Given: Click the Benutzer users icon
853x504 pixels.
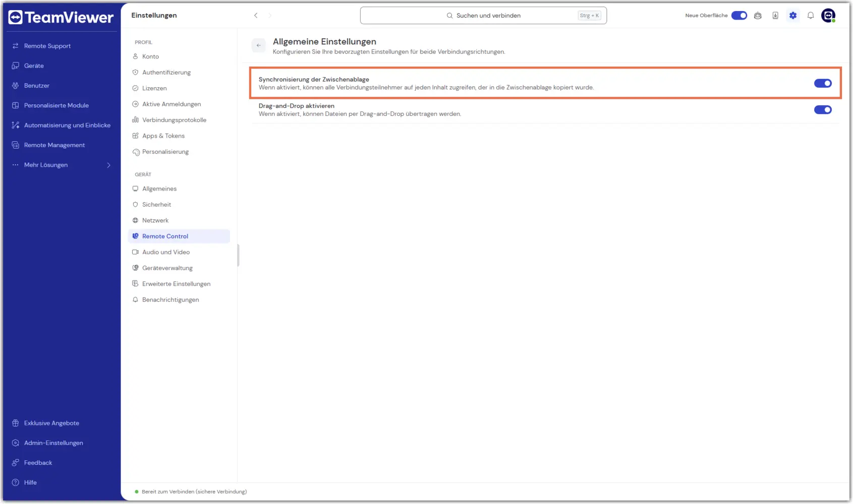Looking at the screenshot, I should click(x=16, y=86).
